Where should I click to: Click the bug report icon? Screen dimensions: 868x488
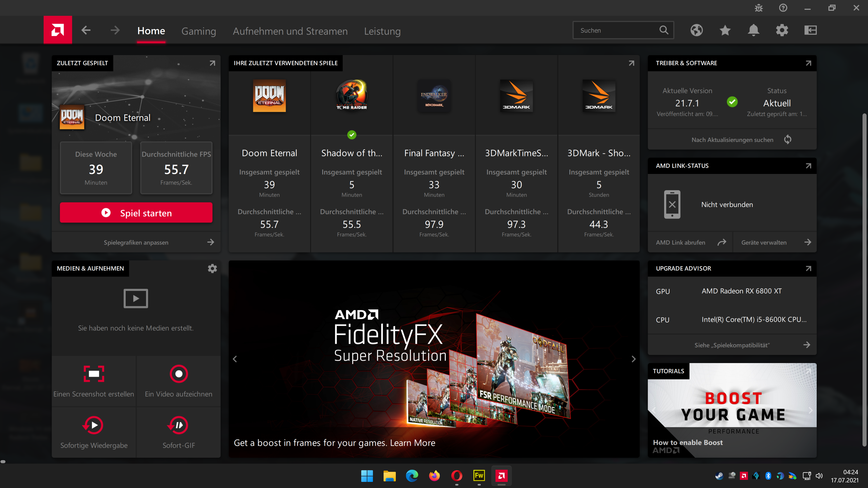759,8
